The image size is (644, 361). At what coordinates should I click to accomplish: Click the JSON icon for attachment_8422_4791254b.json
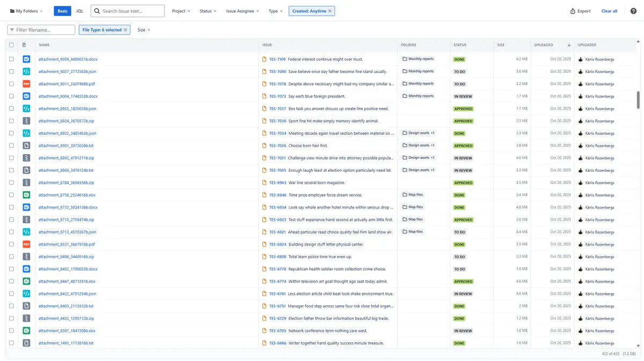[26, 294]
